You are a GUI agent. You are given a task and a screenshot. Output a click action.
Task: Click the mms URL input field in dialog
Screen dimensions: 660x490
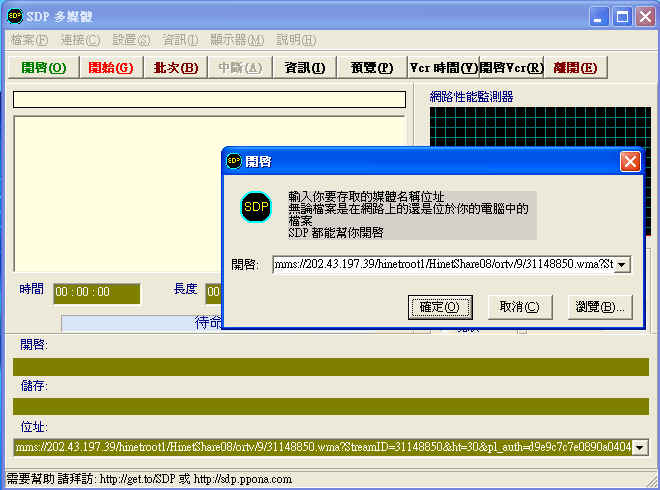pyautogui.click(x=443, y=264)
